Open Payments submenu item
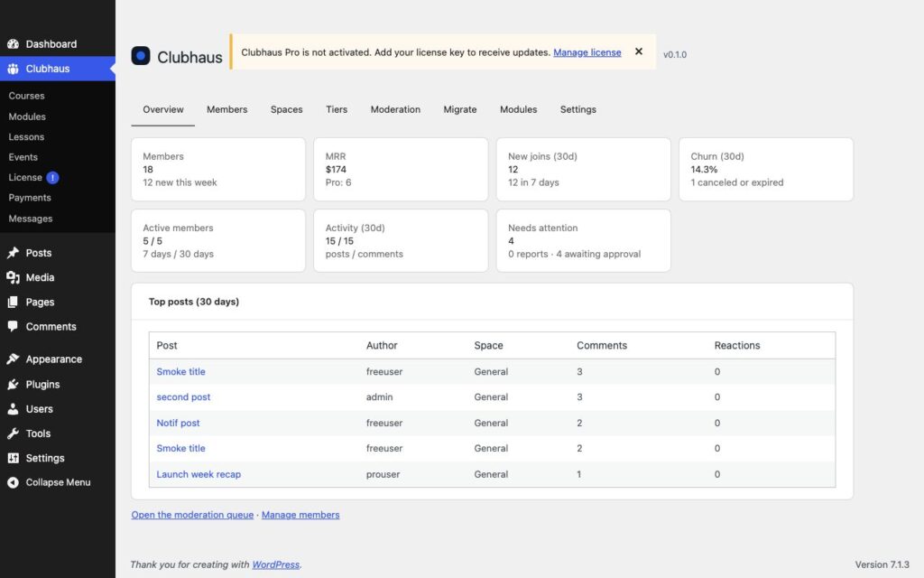 pos(30,198)
